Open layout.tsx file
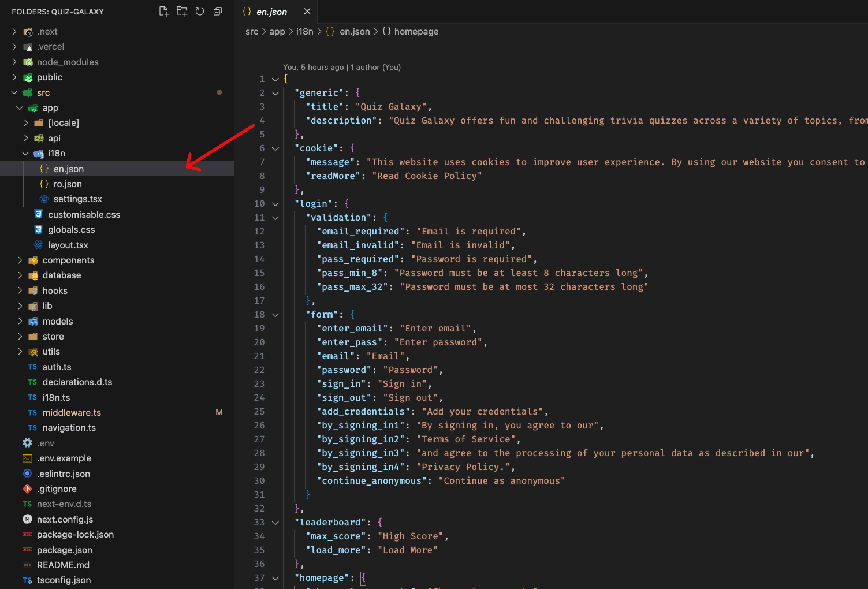This screenshot has width=868, height=589. tap(117, 245)
